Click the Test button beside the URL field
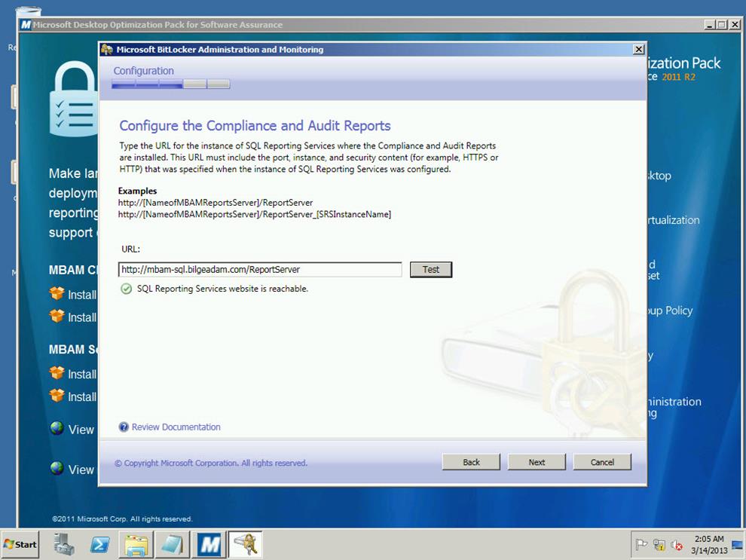This screenshot has width=746, height=560. point(431,269)
